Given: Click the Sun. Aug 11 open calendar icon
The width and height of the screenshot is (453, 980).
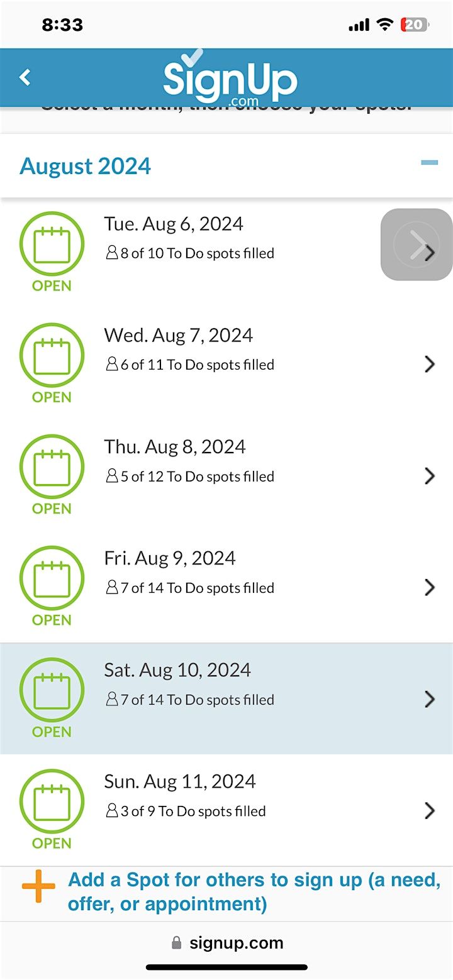Looking at the screenshot, I should [x=52, y=803].
